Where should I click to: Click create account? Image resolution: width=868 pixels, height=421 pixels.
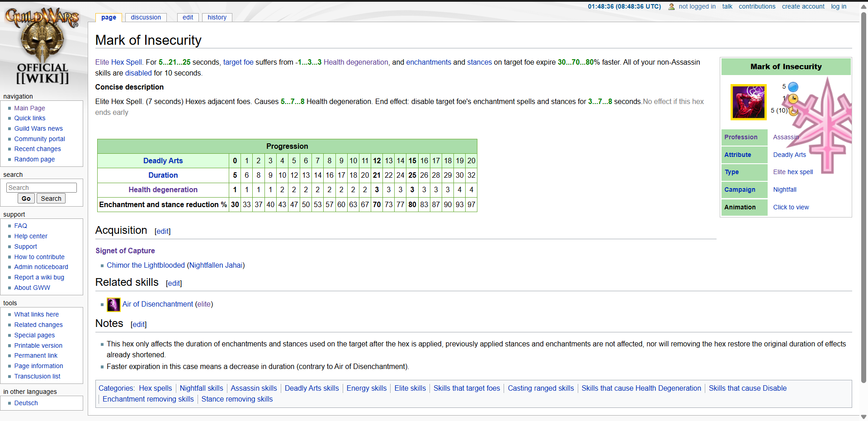[x=803, y=6]
